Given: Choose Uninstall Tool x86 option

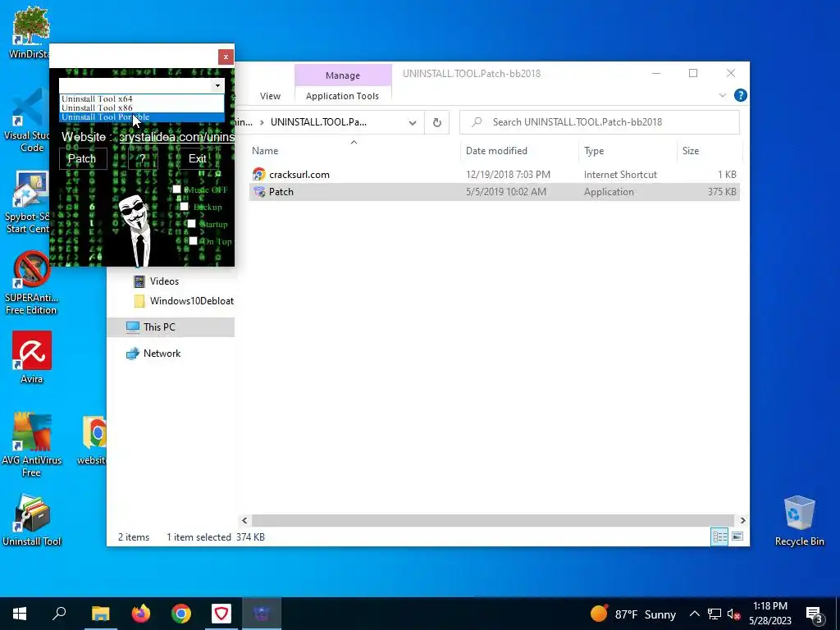Looking at the screenshot, I should click(142, 107).
